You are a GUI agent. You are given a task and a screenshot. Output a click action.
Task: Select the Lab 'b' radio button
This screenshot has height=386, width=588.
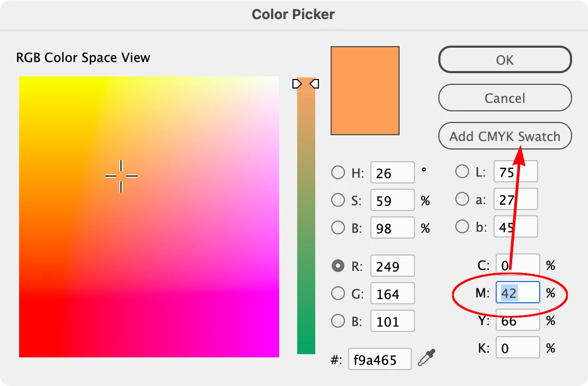[x=462, y=226]
